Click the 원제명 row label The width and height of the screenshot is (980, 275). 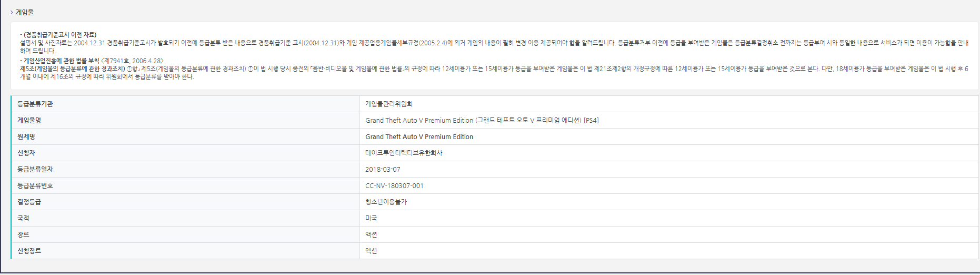[26, 136]
